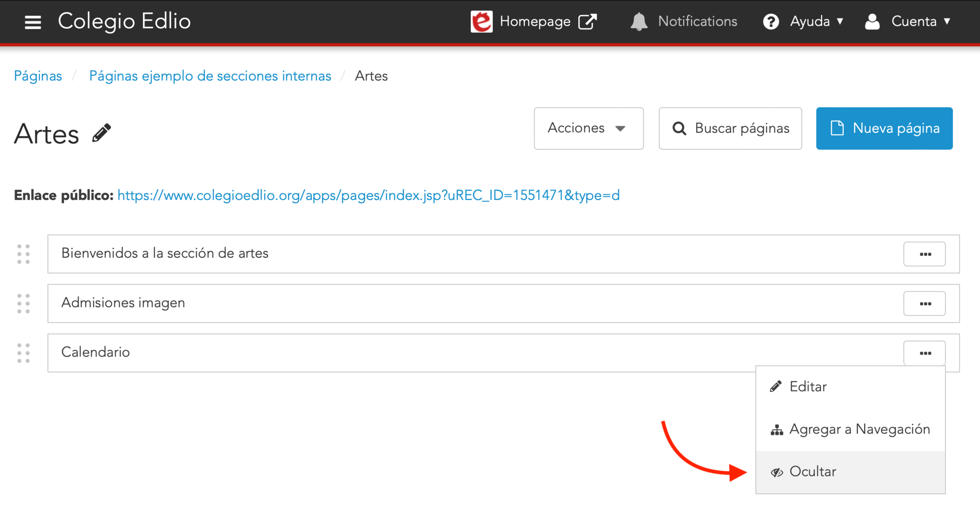Go to Páginas ejemplo de secciones internas breadcrumb
The width and height of the screenshot is (980, 517).
pyautogui.click(x=210, y=76)
